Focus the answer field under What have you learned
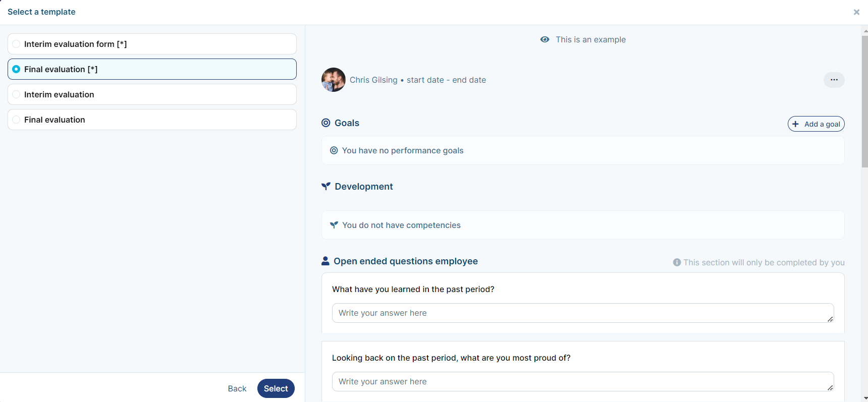This screenshot has height=402, width=868. tap(583, 313)
